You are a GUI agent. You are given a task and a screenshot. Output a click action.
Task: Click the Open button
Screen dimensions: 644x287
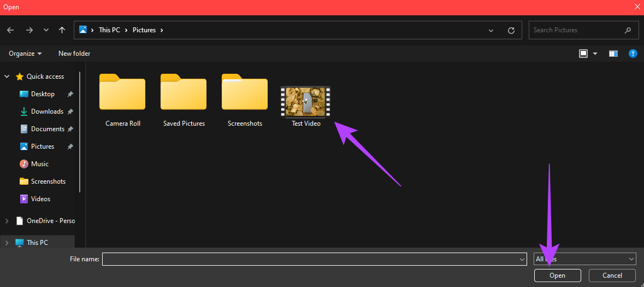pyautogui.click(x=557, y=276)
